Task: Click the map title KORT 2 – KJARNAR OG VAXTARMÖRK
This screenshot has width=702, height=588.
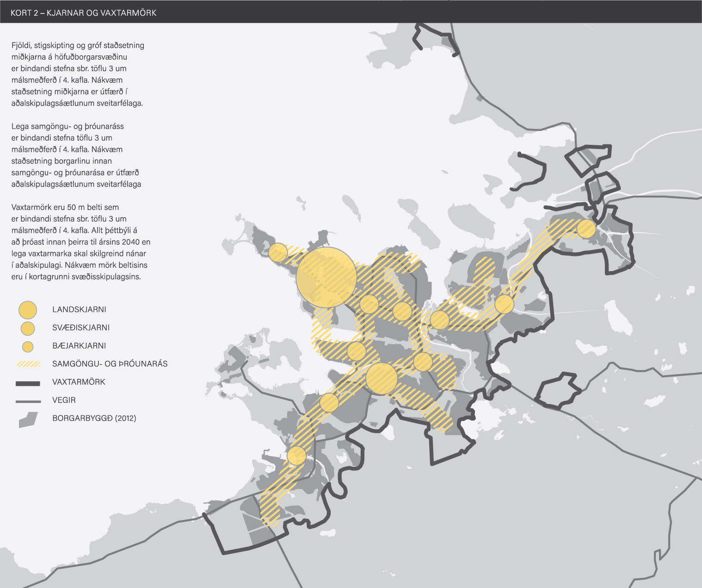Action: tap(84, 13)
